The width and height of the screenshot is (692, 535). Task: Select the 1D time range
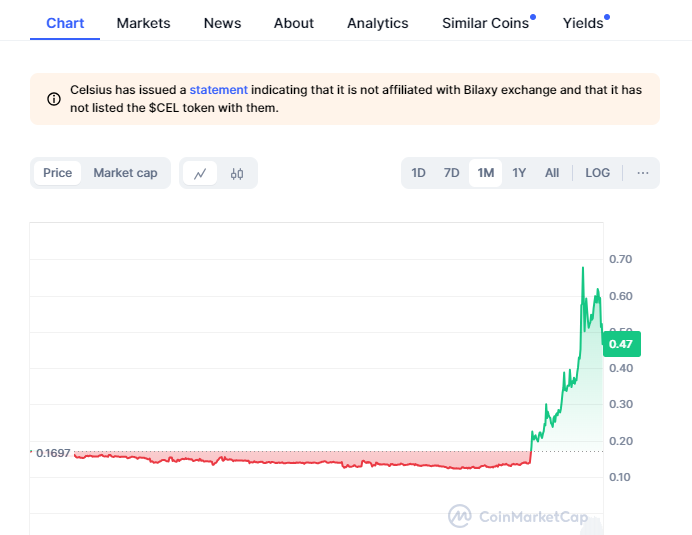pyautogui.click(x=418, y=173)
